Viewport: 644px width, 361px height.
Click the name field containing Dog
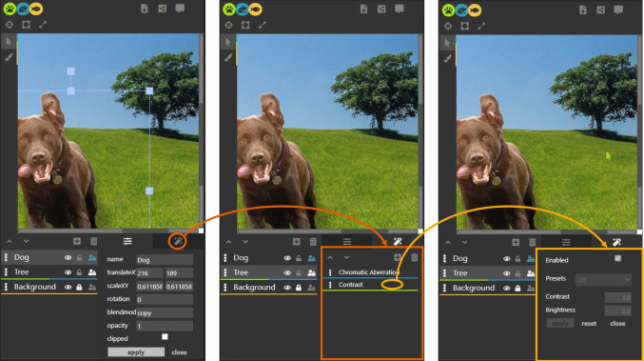point(165,260)
